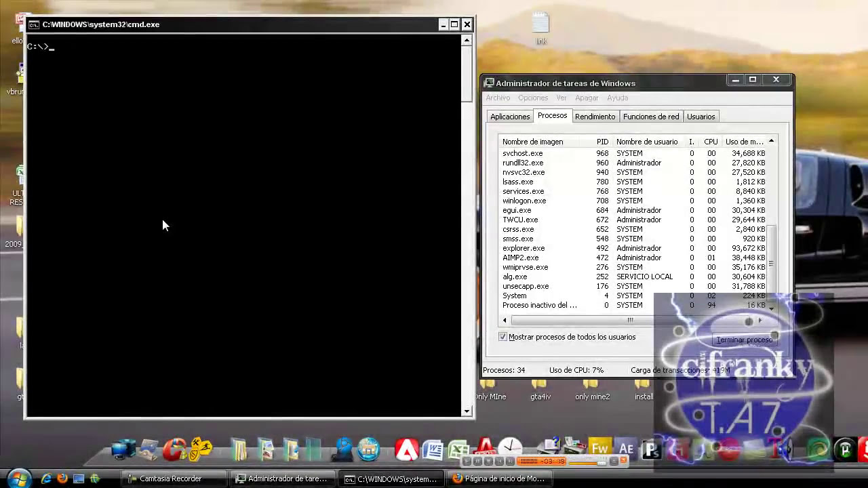This screenshot has width=868, height=488.
Task: Click process list horizontal scrollbar left arrow
Action: point(505,320)
